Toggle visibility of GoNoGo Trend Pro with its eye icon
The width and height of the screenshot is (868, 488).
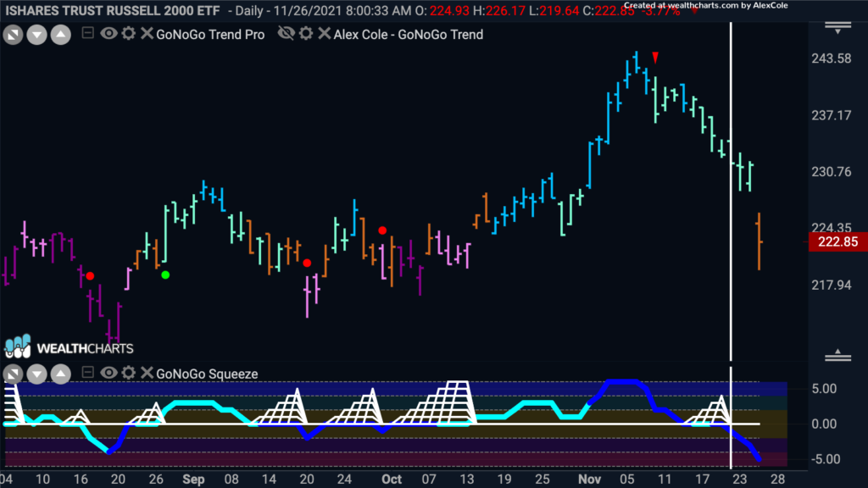pyautogui.click(x=108, y=34)
